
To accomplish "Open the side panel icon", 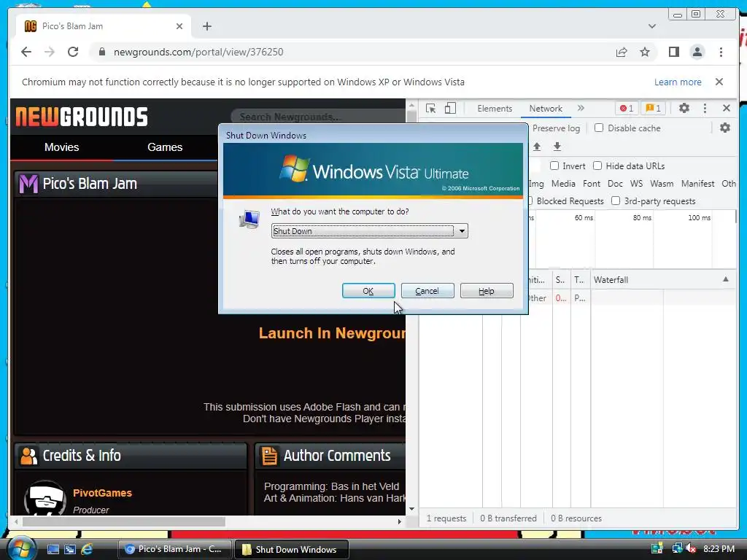I will (x=673, y=52).
